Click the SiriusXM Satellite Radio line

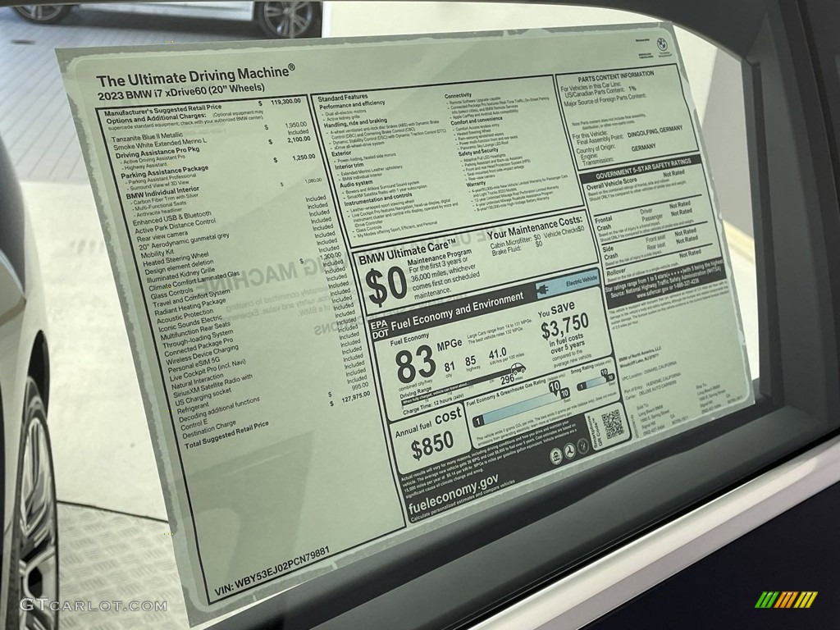coord(213,386)
